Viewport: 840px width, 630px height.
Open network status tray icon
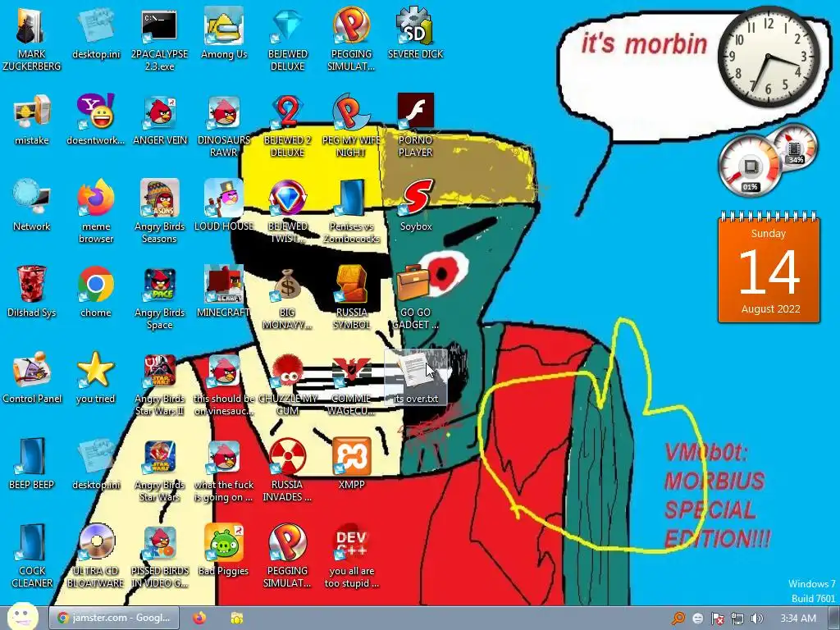coord(737,619)
